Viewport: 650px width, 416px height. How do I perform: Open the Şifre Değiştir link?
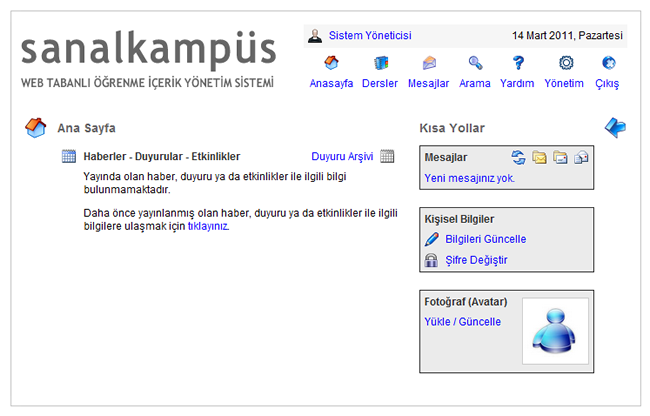tap(476, 260)
